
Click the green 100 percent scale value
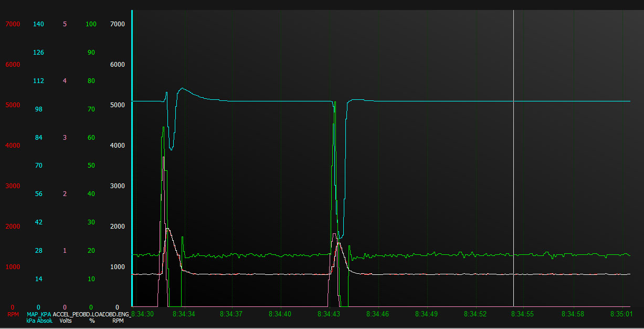click(x=91, y=24)
